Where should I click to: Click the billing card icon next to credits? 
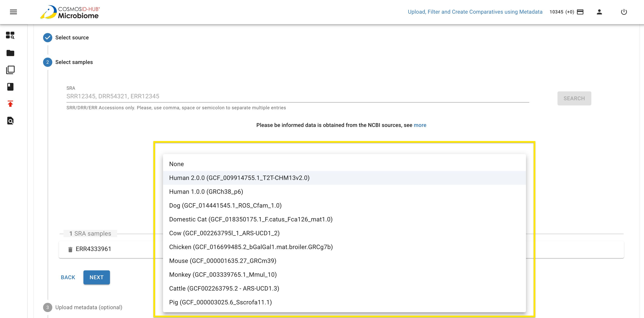point(580,12)
